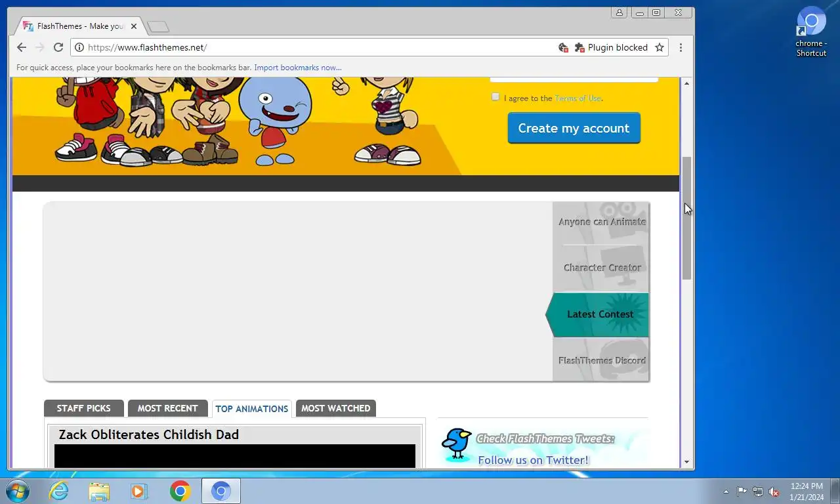840x504 pixels.
Task: Open Windows Explorer folder in taskbar
Action: click(99, 491)
